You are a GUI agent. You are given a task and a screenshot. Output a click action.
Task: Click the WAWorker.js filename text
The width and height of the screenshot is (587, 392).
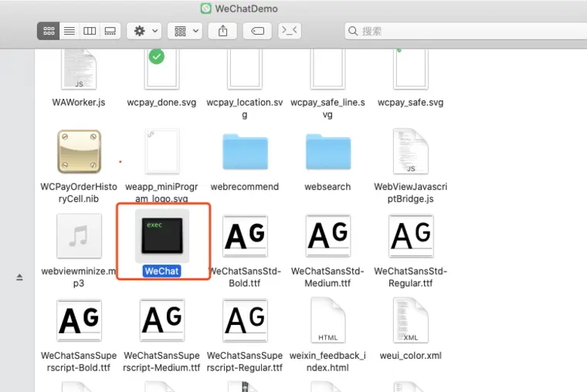[79, 103]
